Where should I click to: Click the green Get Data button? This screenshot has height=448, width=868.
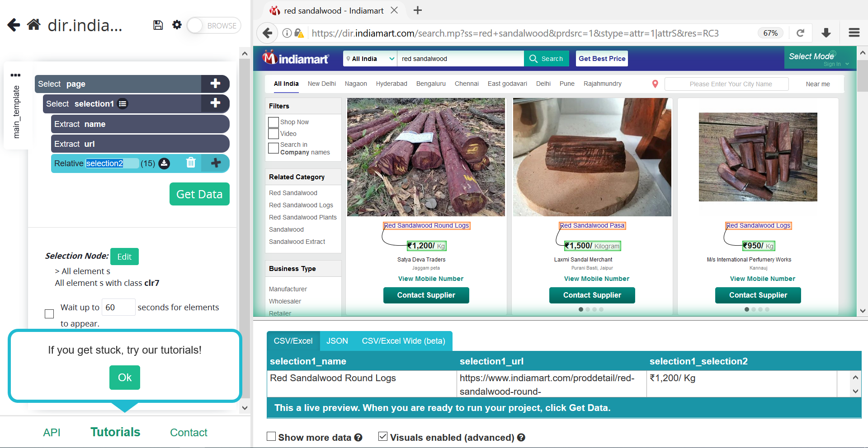[x=199, y=194]
